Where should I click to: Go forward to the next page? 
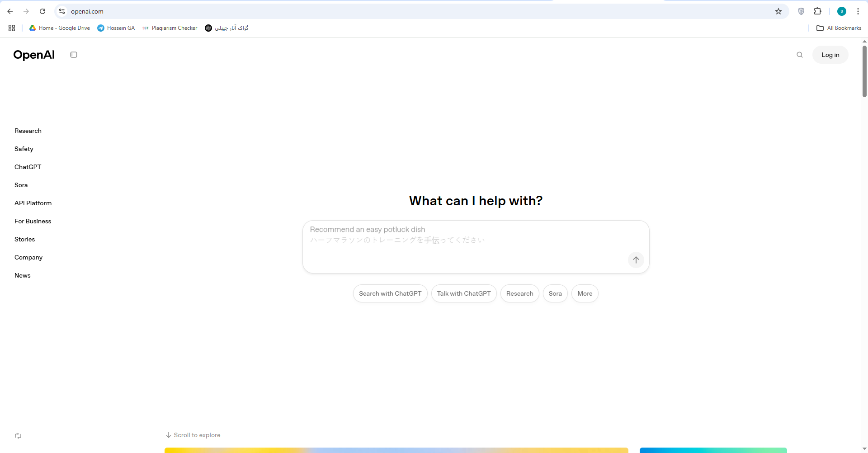(26, 11)
